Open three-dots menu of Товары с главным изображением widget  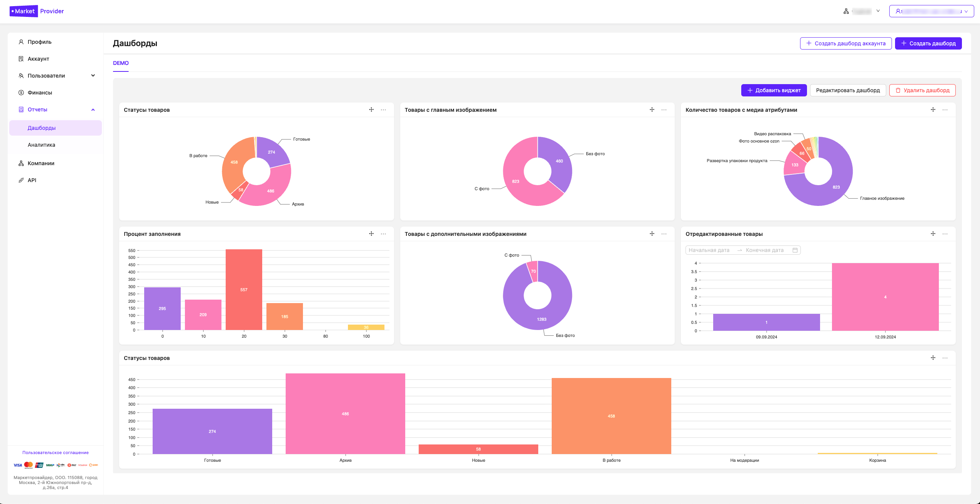click(x=664, y=110)
